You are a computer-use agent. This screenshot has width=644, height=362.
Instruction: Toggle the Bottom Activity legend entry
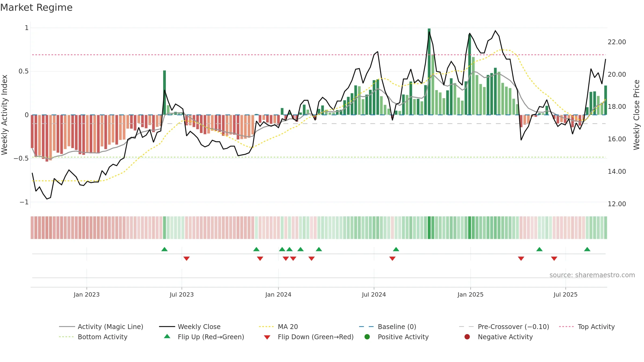click(x=93, y=337)
